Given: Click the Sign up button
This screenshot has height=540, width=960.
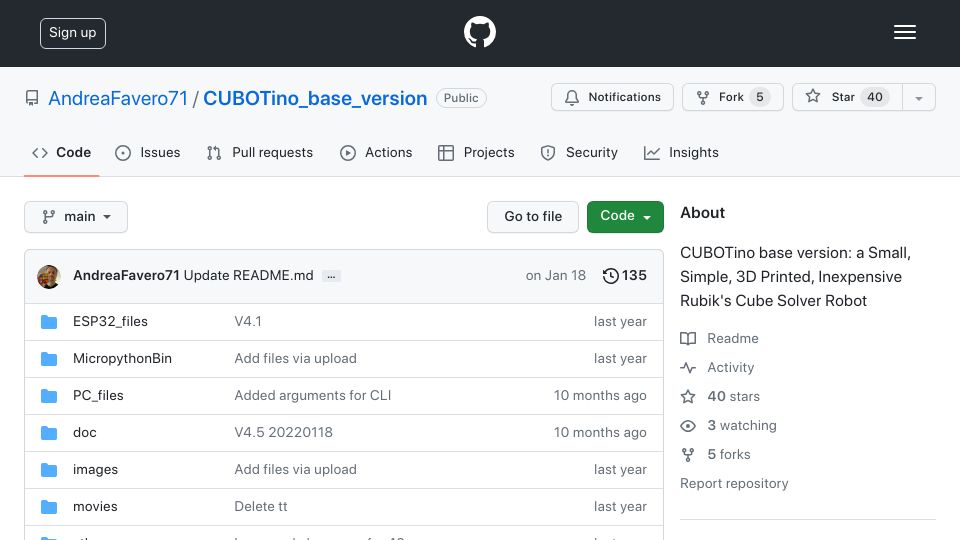Looking at the screenshot, I should coord(73,33).
